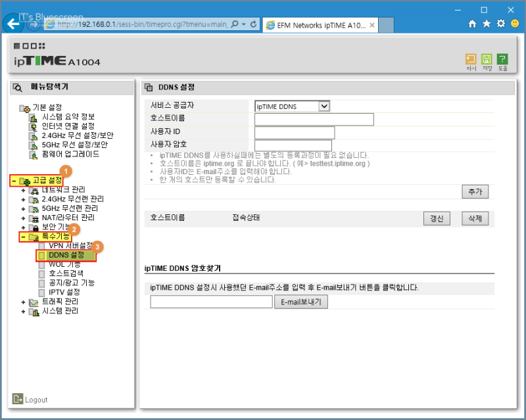The width and height of the screenshot is (526, 420).
Task: Open the browser home icon
Action: point(472,24)
